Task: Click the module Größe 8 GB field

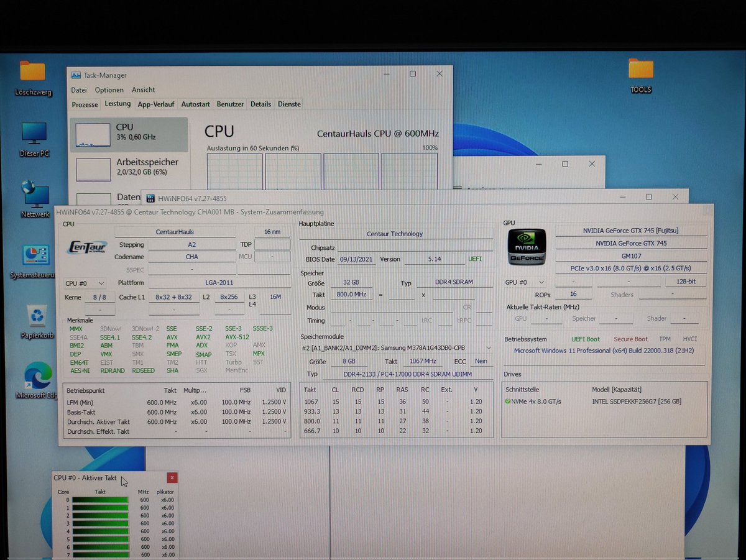Action: [351, 361]
